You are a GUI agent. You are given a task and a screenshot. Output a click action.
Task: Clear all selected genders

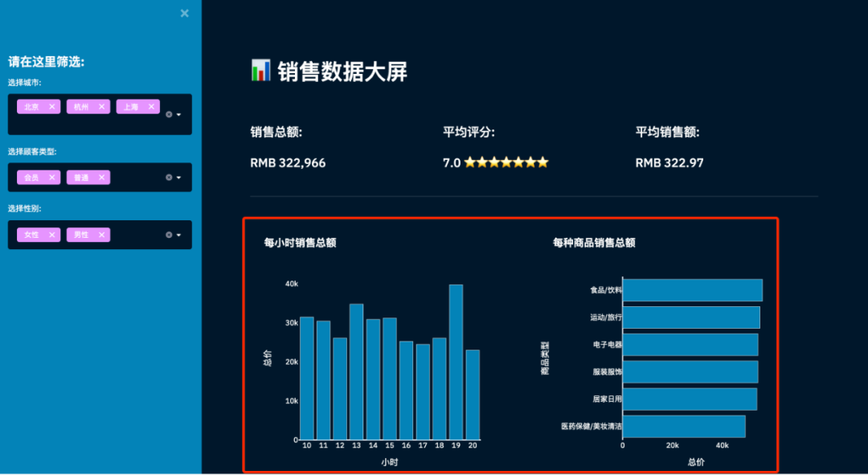pyautogui.click(x=169, y=235)
